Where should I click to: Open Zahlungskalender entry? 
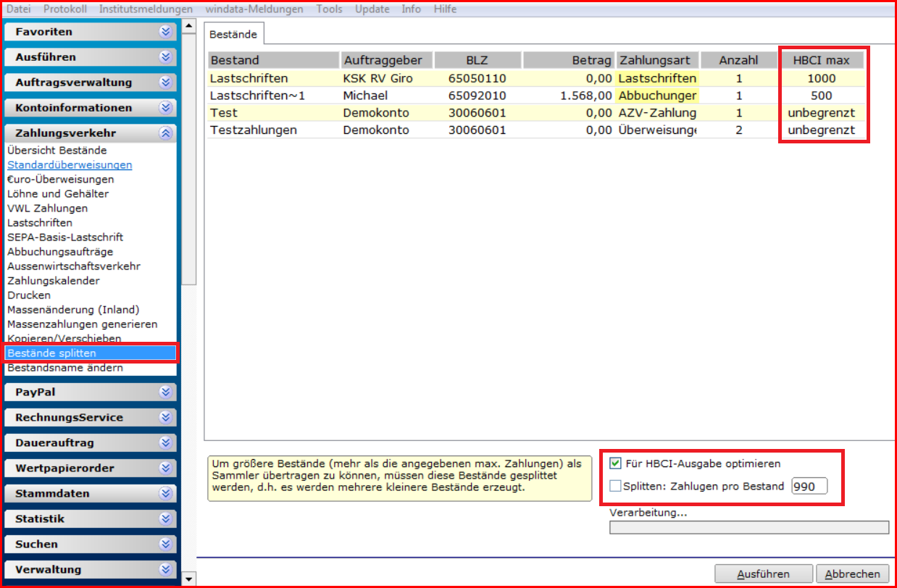54,281
